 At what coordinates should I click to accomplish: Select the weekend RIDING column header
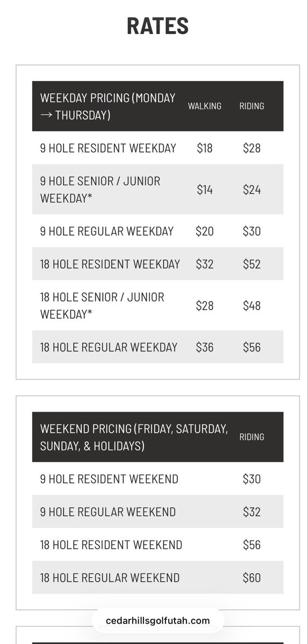coord(252,437)
